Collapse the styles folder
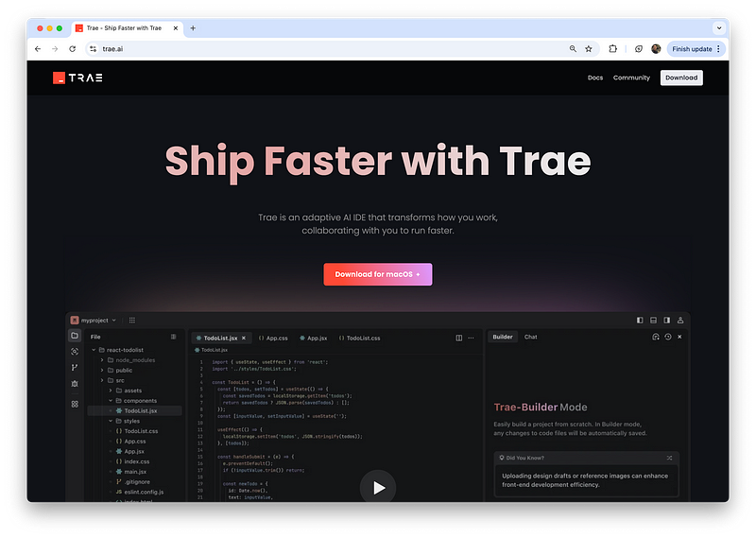756x538 pixels. click(x=111, y=421)
